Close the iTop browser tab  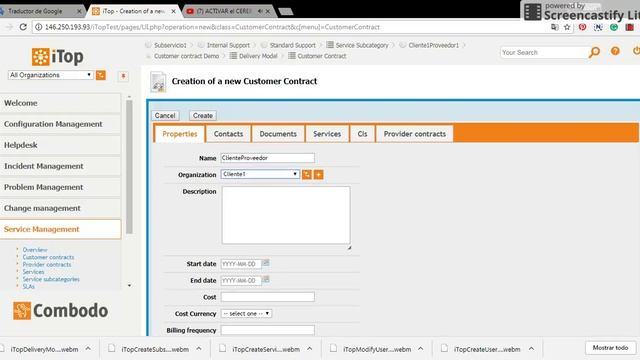pos(173,11)
